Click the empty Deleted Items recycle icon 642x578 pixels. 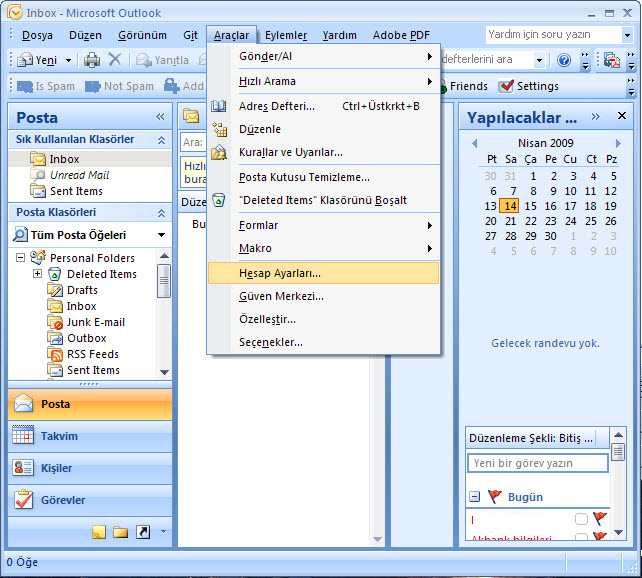(x=219, y=200)
